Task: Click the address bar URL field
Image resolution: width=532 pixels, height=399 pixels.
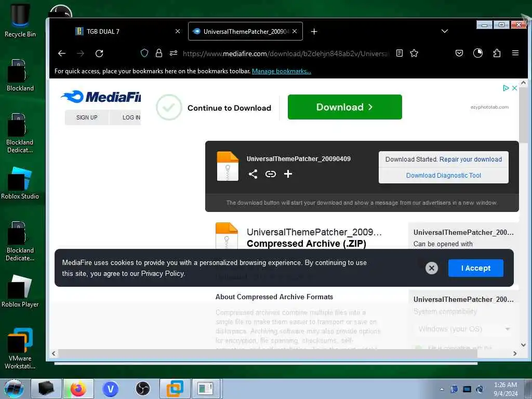Action: 286,54
